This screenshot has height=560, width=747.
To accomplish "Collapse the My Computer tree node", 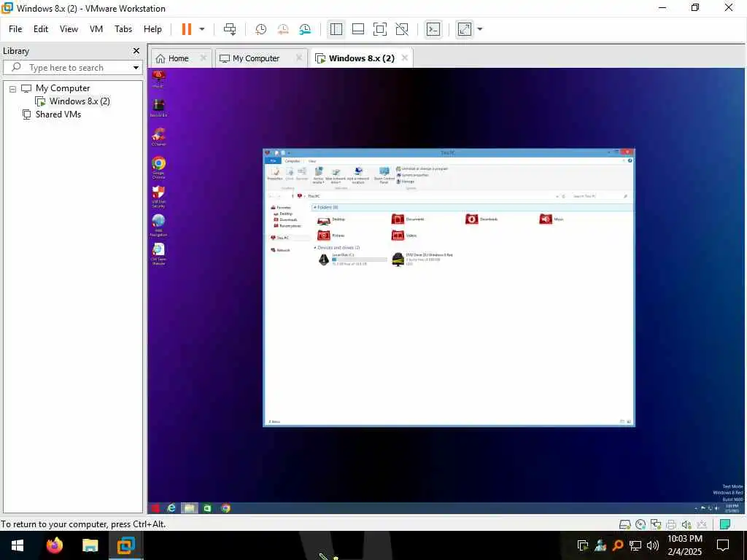I will tap(13, 89).
